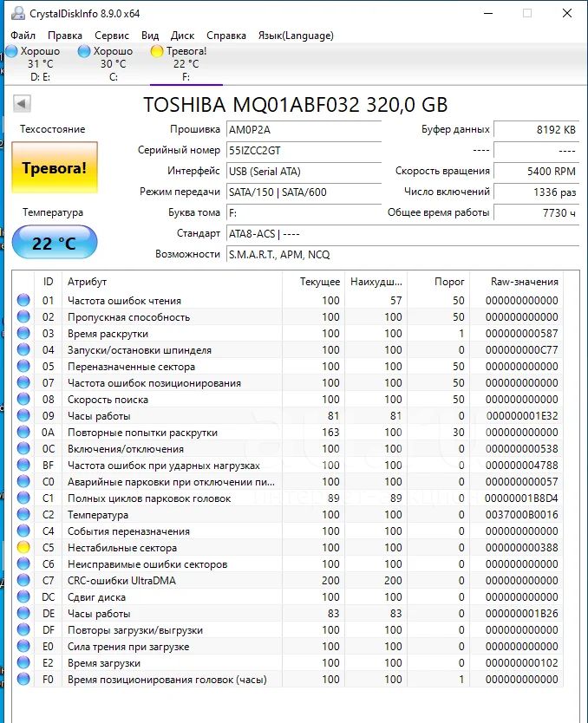Click the power-on count 1336 раз
The image size is (588, 723).
[536, 192]
